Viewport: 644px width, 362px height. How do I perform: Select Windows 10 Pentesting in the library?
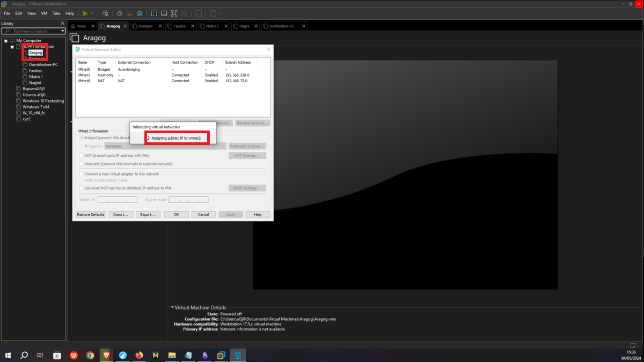[43, 100]
